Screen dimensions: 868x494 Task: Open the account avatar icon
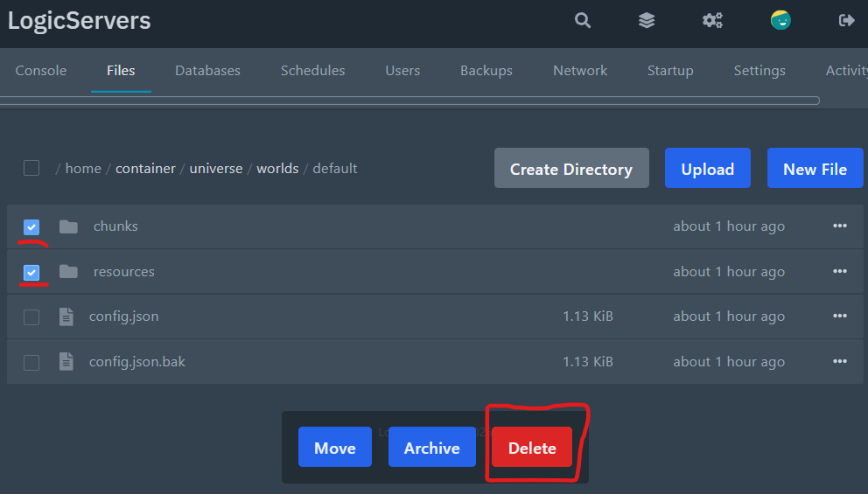click(x=780, y=20)
